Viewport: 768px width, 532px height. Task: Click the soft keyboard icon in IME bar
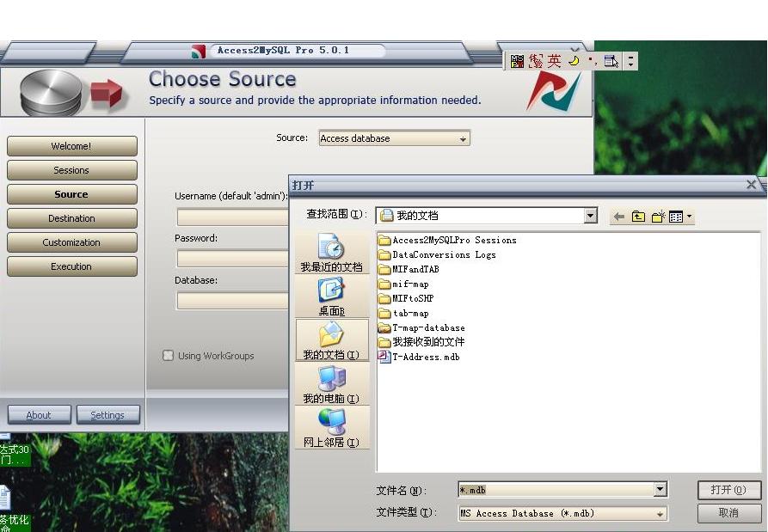coord(611,61)
